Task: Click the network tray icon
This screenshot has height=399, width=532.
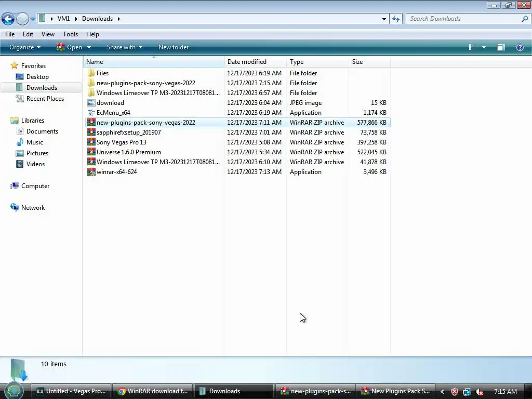Action: click(467, 392)
